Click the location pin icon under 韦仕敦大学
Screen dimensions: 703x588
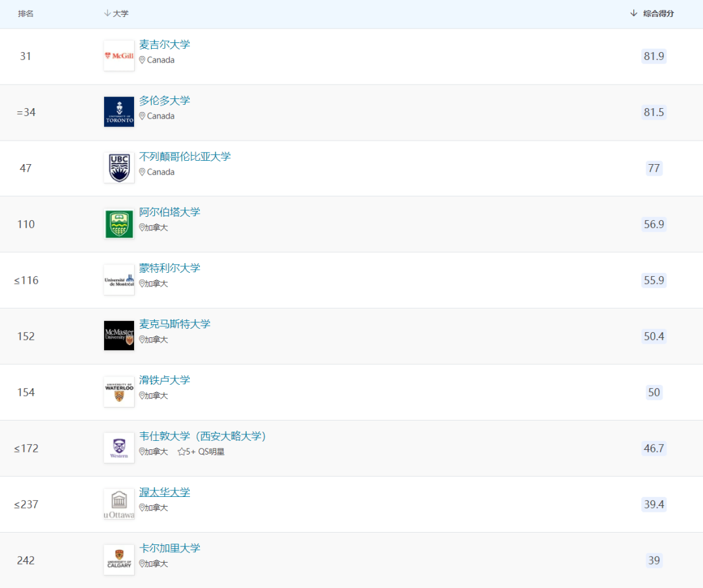point(142,452)
